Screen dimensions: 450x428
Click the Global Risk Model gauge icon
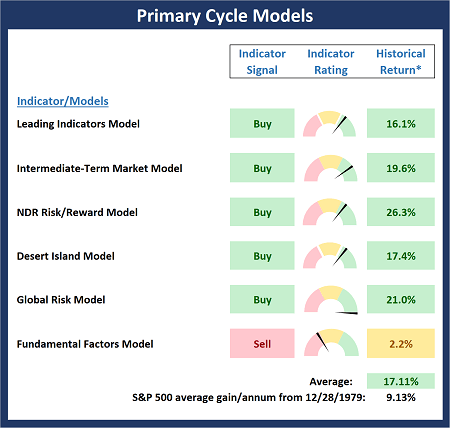coord(331,300)
